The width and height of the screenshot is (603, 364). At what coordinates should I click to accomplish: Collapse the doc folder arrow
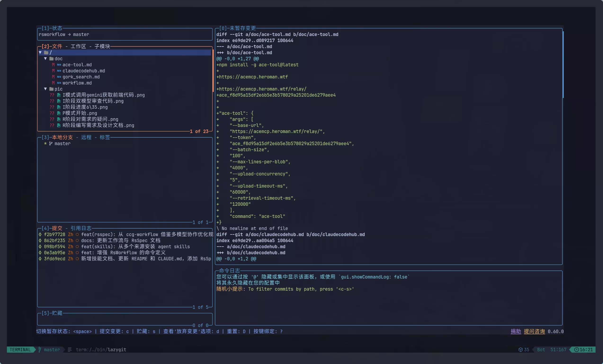tap(45, 59)
